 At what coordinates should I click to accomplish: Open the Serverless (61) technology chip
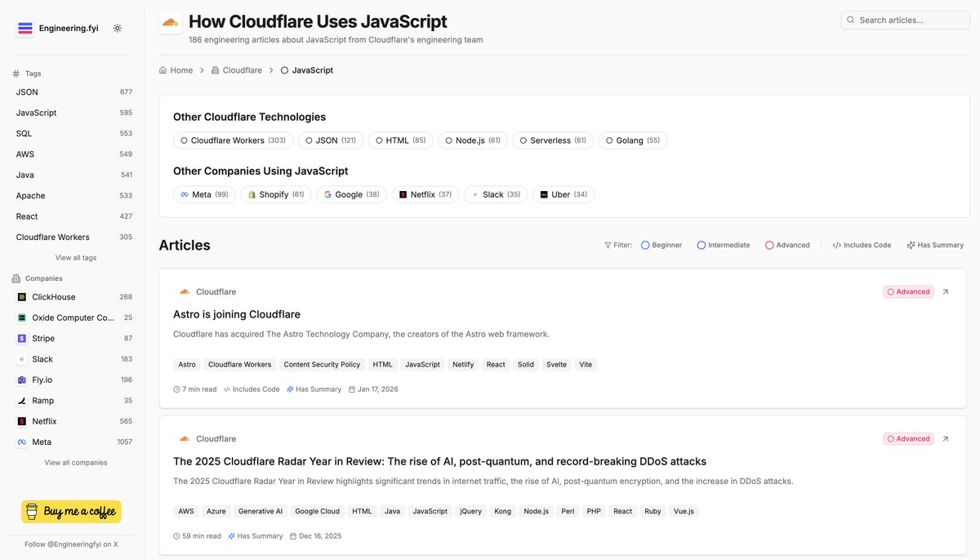[x=553, y=140]
